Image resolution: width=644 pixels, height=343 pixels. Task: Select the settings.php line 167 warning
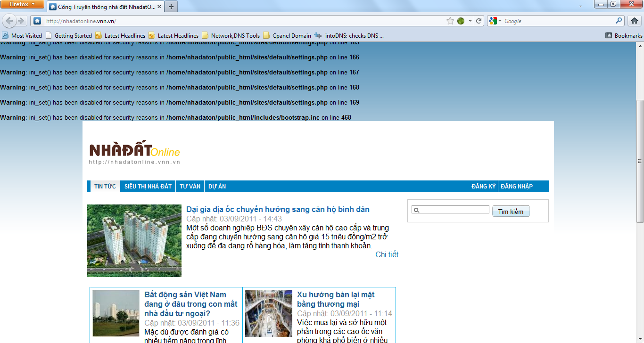pos(180,73)
